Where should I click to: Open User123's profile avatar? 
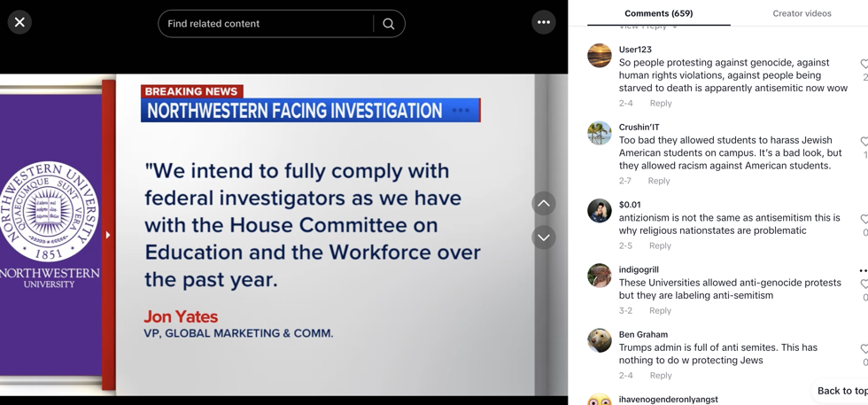[x=600, y=56]
